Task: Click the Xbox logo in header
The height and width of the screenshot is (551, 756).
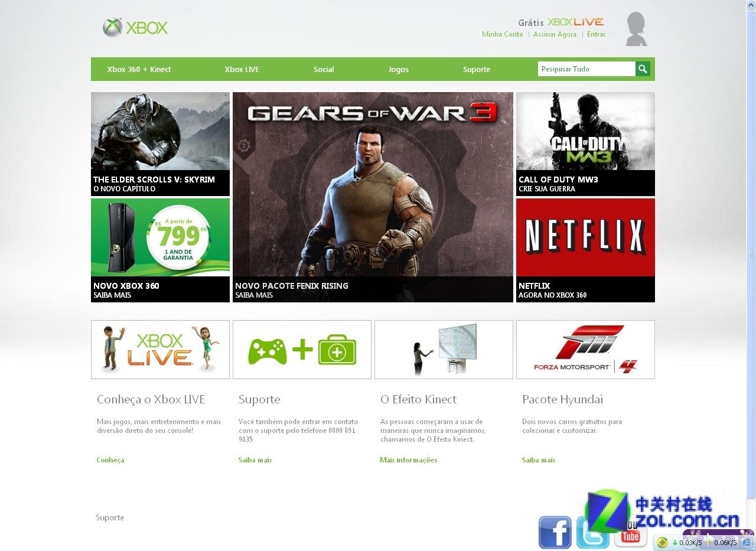Action: click(135, 28)
